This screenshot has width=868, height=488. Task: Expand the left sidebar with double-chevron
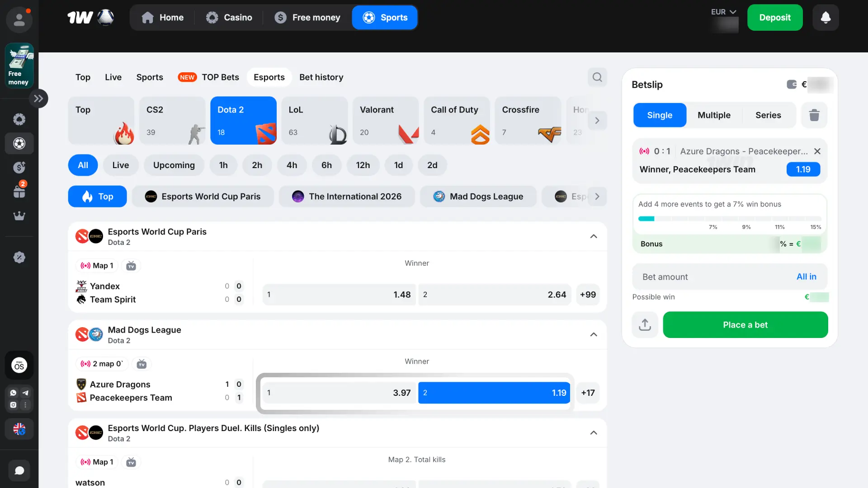pos(38,99)
